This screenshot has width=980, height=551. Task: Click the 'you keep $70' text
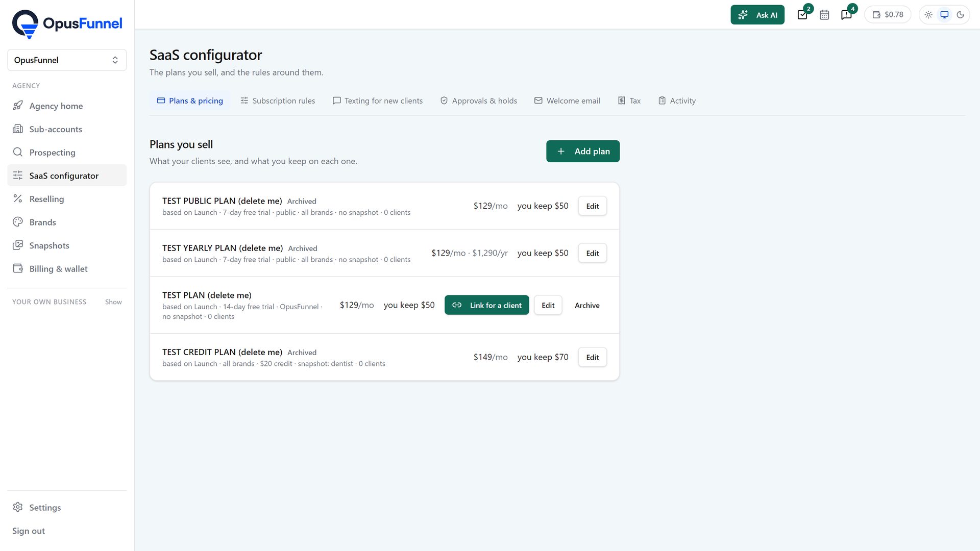543,357
